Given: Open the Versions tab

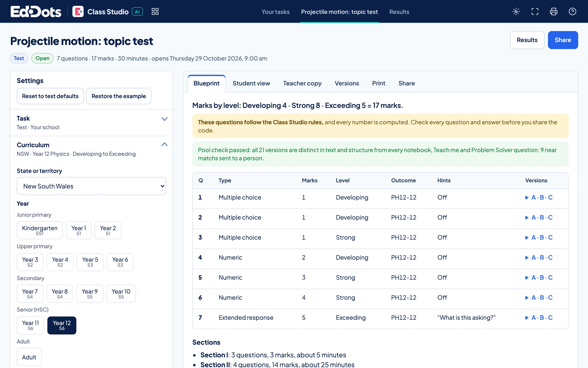Looking at the screenshot, I should click(x=347, y=83).
